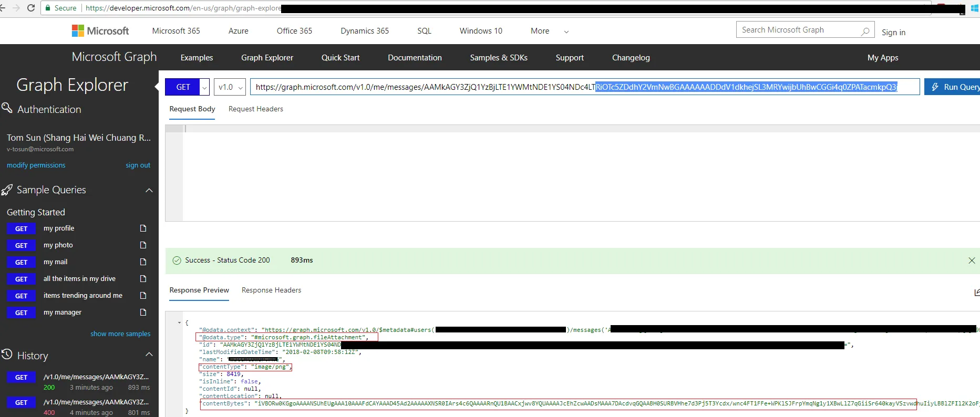Run the GET my photo sample query

pyautogui.click(x=22, y=245)
